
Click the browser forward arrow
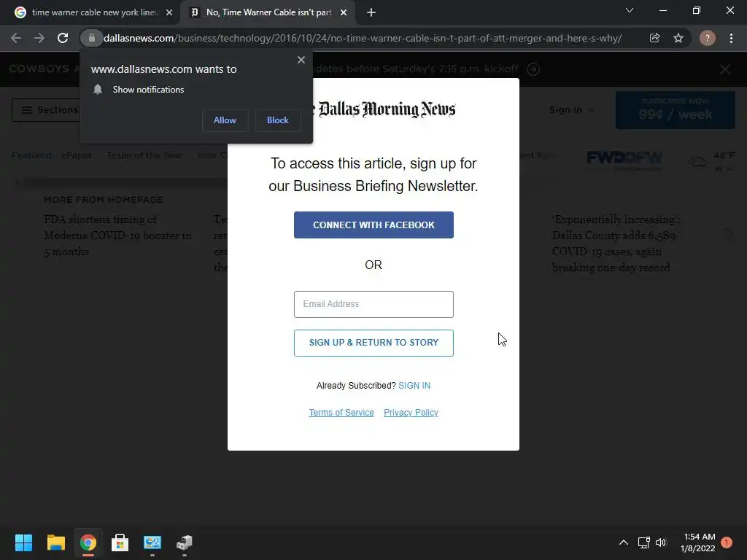[x=39, y=38]
